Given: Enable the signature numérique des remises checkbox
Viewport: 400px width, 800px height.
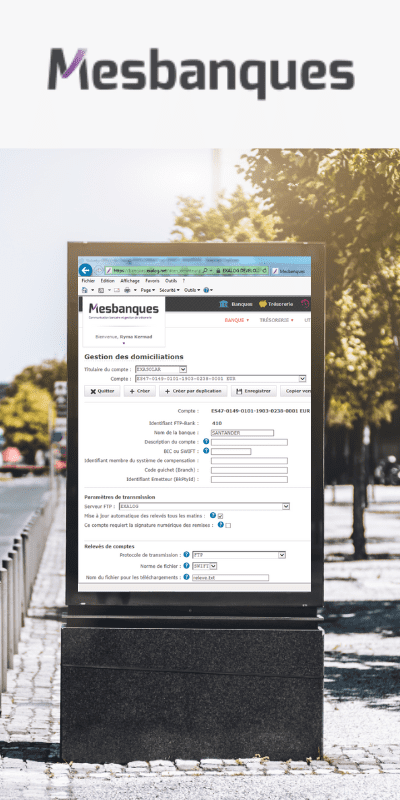Looking at the screenshot, I should pyautogui.click(x=228, y=525).
